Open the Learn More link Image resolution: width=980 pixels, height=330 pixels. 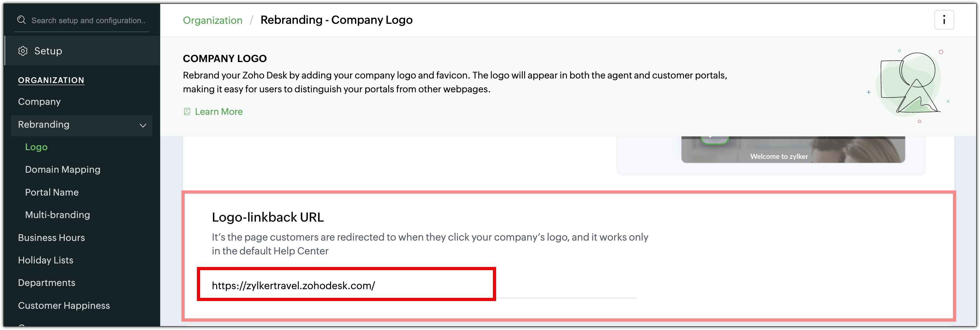coord(218,112)
